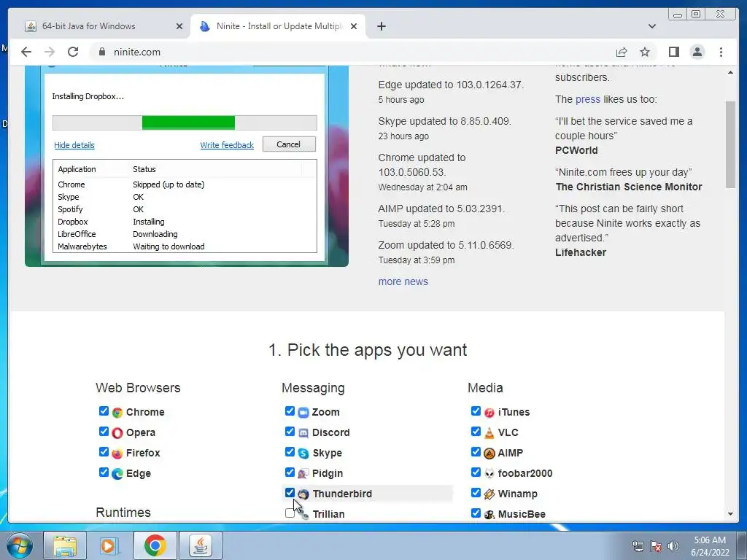Select the Ninite browser tab
Screen dimensions: 747x560
[279, 26]
